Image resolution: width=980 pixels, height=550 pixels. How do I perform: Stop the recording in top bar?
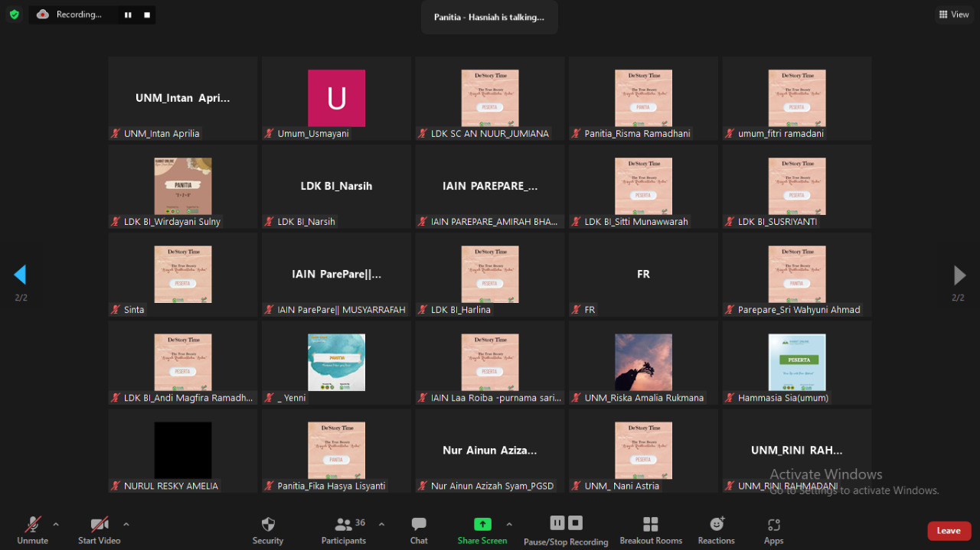point(147,15)
